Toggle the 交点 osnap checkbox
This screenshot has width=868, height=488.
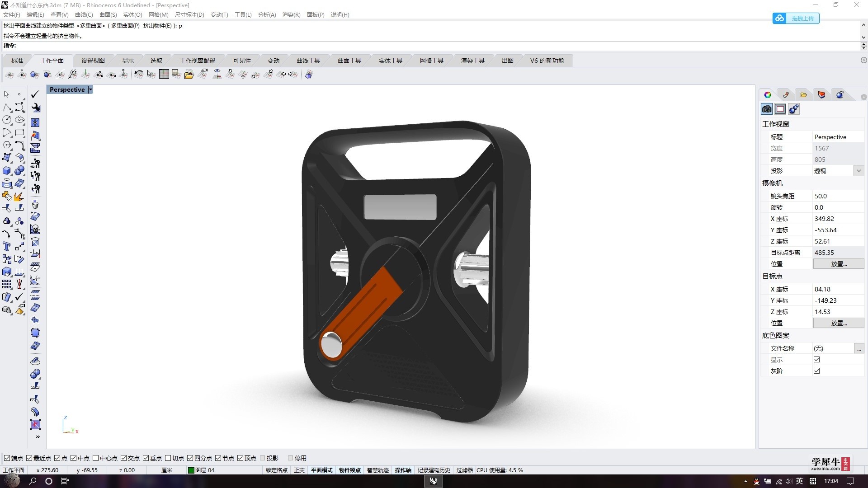point(124,458)
